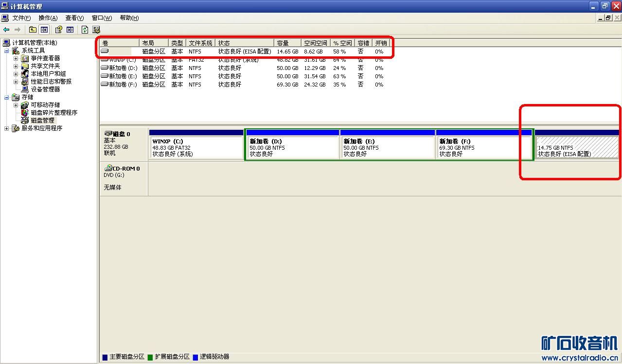This screenshot has height=364, width=622.
Task: Click the 69.30 GB capacity cell in list
Action: [287, 85]
